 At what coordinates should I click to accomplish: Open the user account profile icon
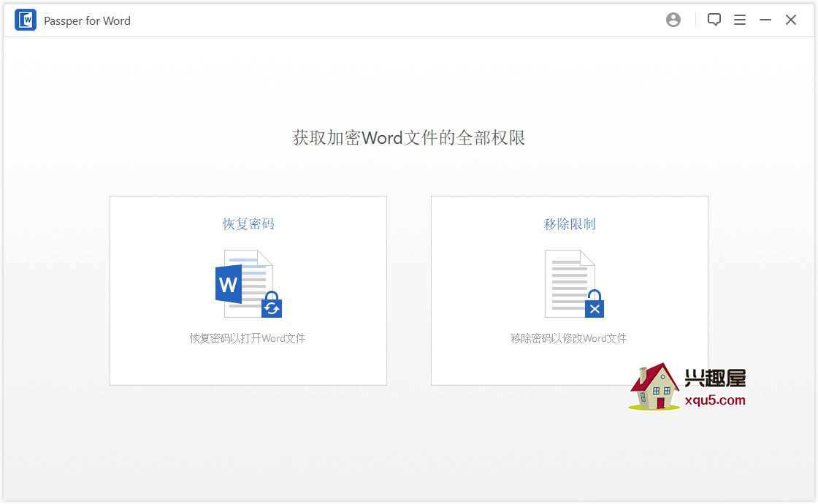pos(673,20)
